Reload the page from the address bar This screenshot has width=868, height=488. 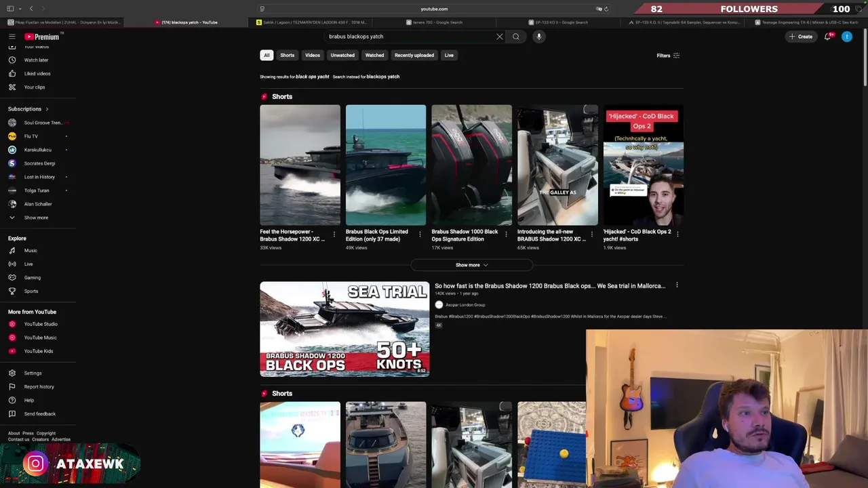(606, 9)
